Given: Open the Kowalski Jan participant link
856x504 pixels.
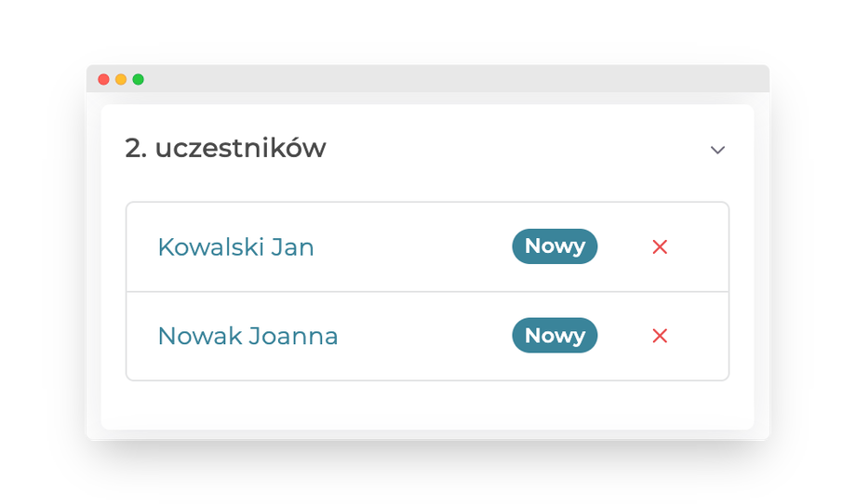Looking at the screenshot, I should click(x=235, y=247).
